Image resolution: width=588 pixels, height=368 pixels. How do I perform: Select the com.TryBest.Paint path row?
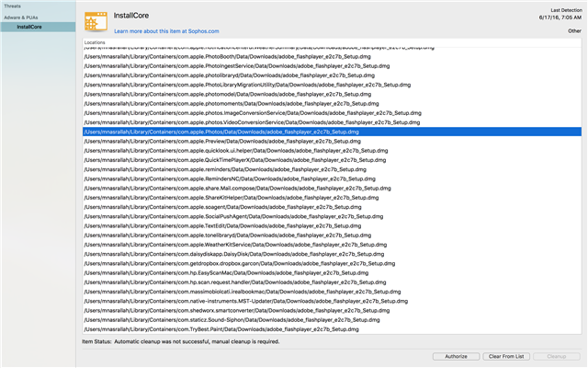click(332, 329)
